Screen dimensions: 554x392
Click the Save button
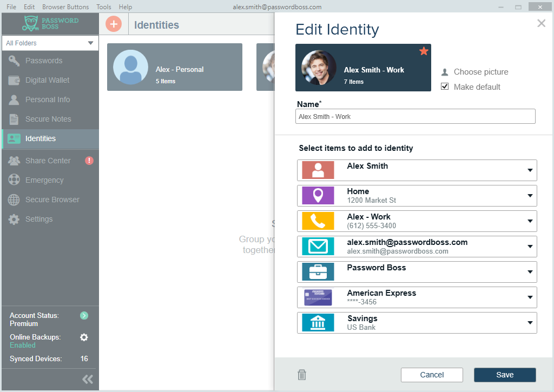[505, 375]
